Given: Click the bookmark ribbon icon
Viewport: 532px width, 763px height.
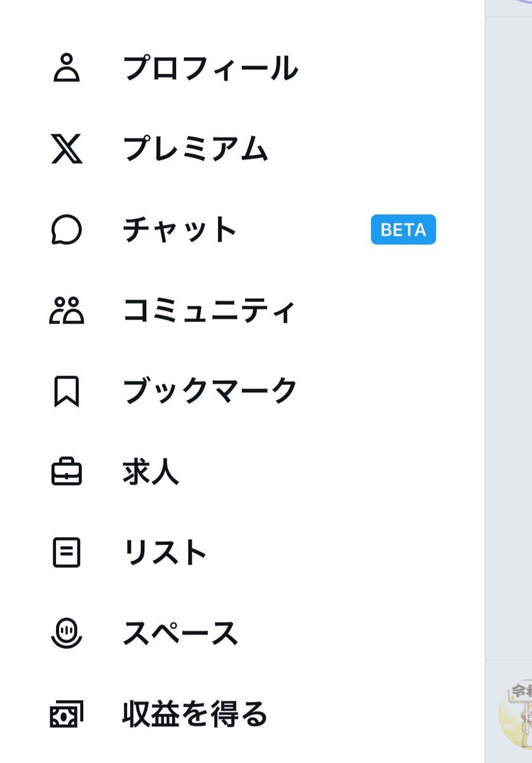Looking at the screenshot, I should [66, 391].
